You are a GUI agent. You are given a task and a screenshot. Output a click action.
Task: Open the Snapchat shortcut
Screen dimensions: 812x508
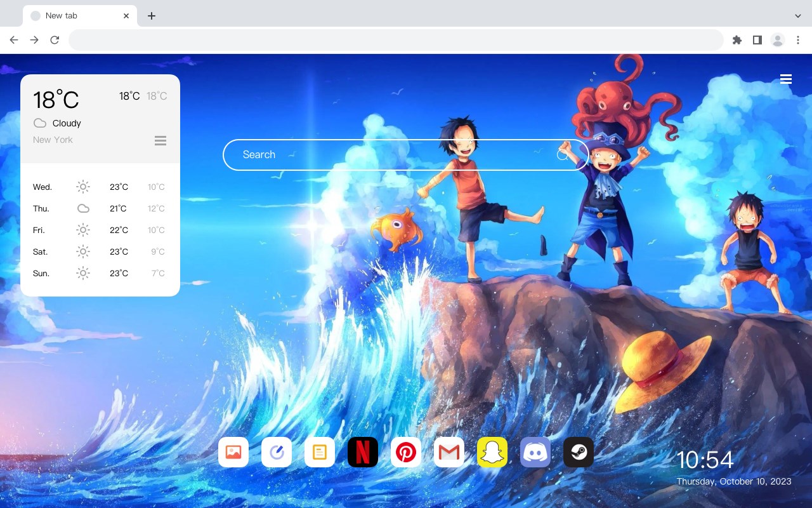(x=492, y=452)
